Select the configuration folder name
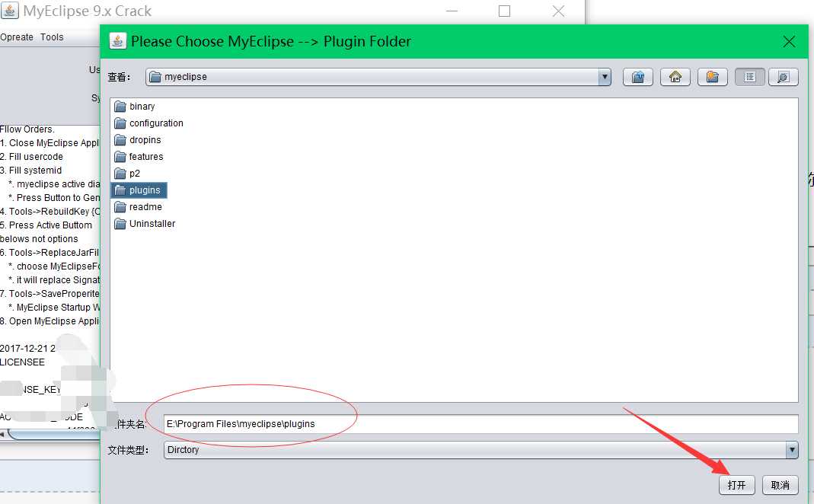The height and width of the screenshot is (504, 814). coord(156,123)
